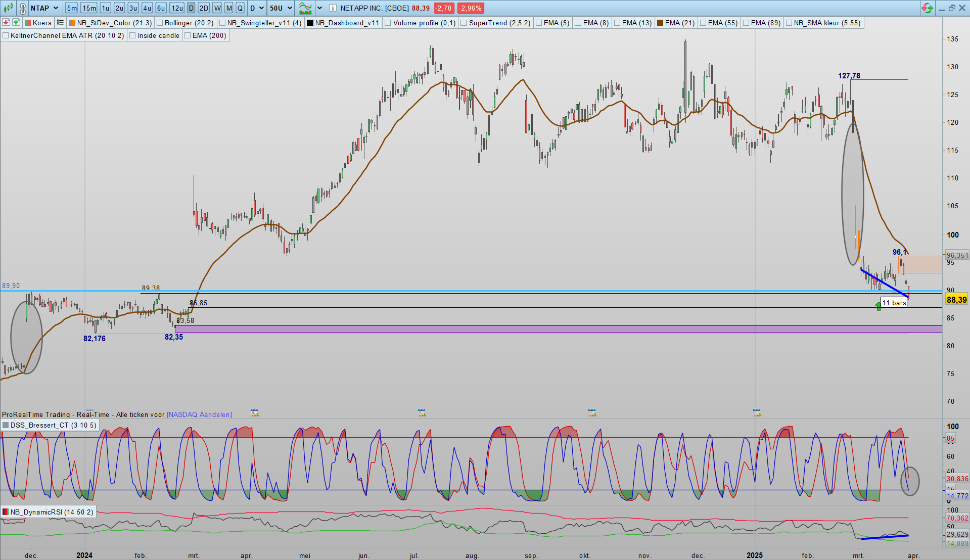The width and height of the screenshot is (970, 560).
Task: Click the 82,176 low price annotation
Action: click(95, 339)
